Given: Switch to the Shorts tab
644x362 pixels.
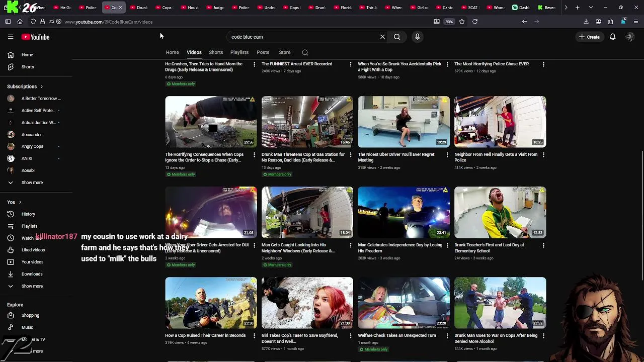Looking at the screenshot, I should coord(216,52).
